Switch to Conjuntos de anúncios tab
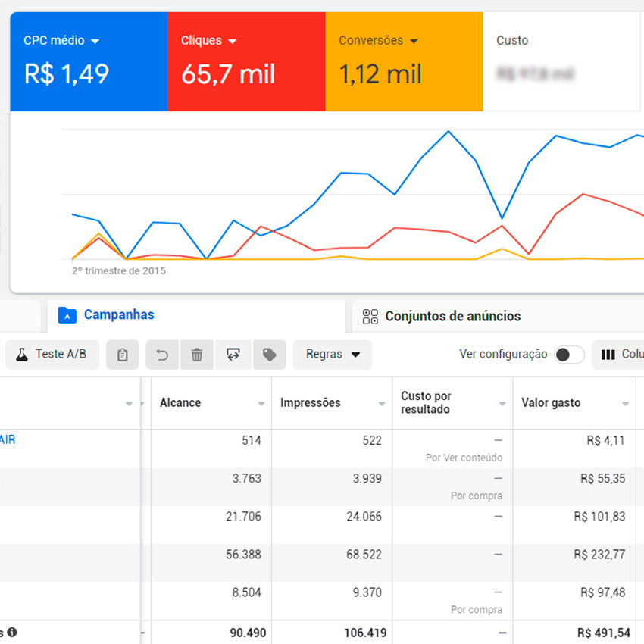The height and width of the screenshot is (644, 644). point(498,317)
